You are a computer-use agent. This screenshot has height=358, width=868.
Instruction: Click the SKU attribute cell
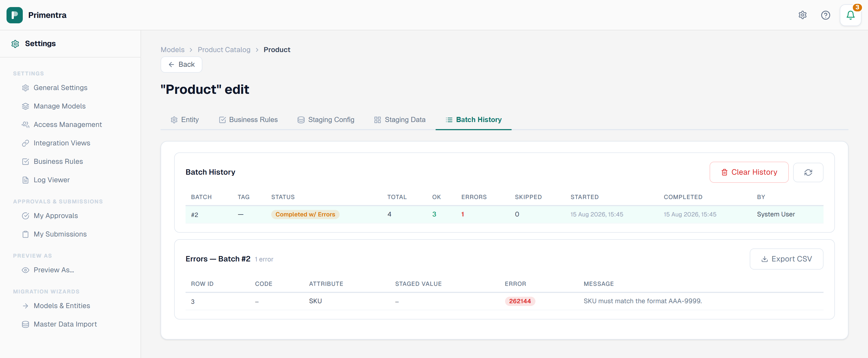click(315, 301)
